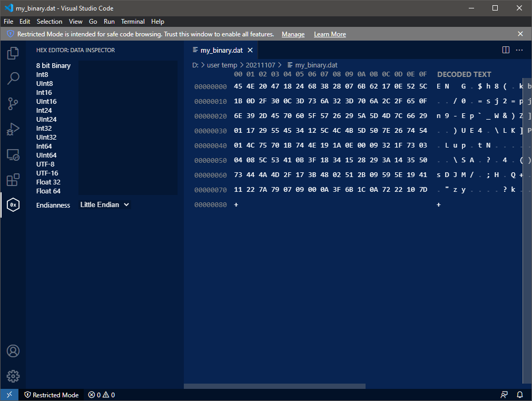This screenshot has height=401, width=532.
Task: Click Restricted Mode in the status bar
Action: [x=52, y=395]
